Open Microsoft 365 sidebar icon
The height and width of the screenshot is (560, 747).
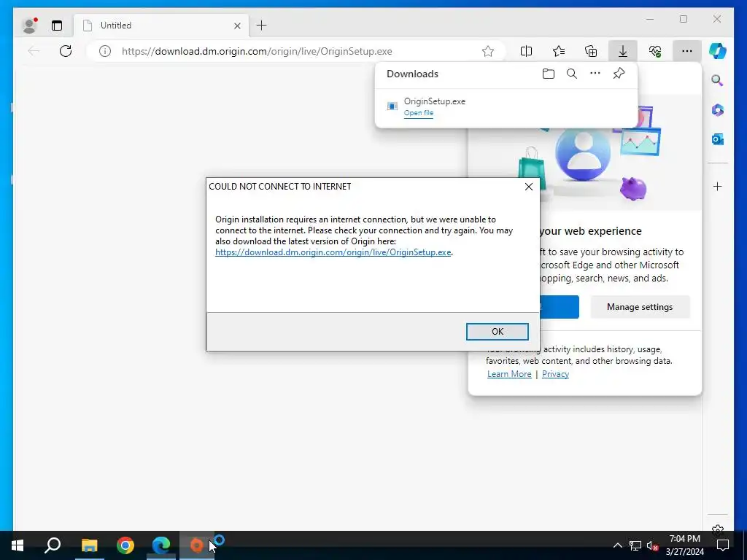(x=718, y=110)
